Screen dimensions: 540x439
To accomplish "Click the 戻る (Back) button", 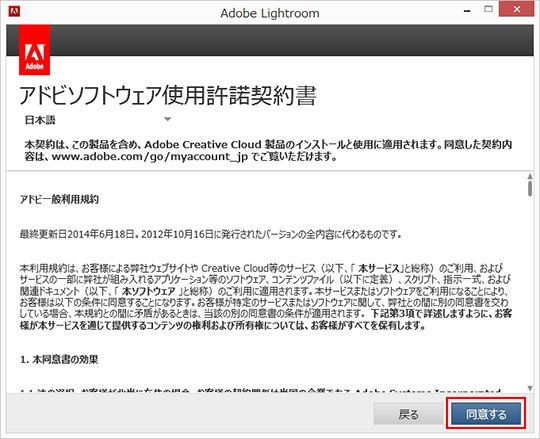I will [408, 414].
